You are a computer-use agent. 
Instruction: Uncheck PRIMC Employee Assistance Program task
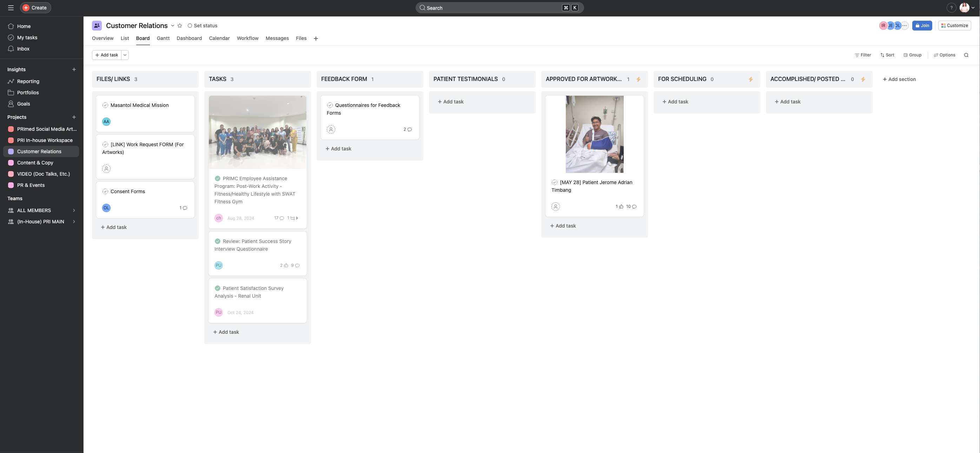(x=218, y=178)
